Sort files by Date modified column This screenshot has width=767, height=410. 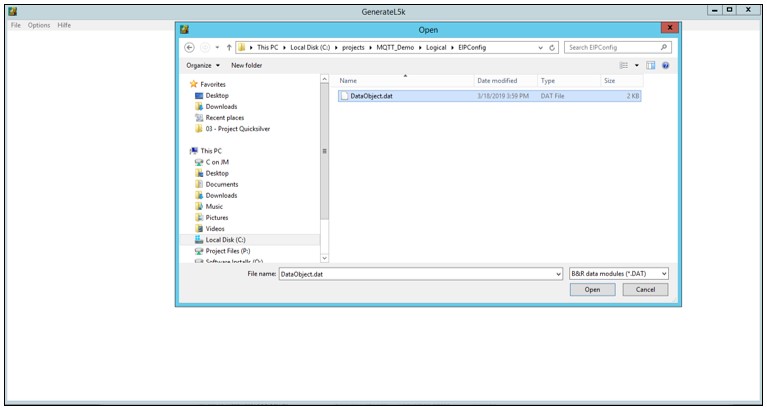[497, 80]
